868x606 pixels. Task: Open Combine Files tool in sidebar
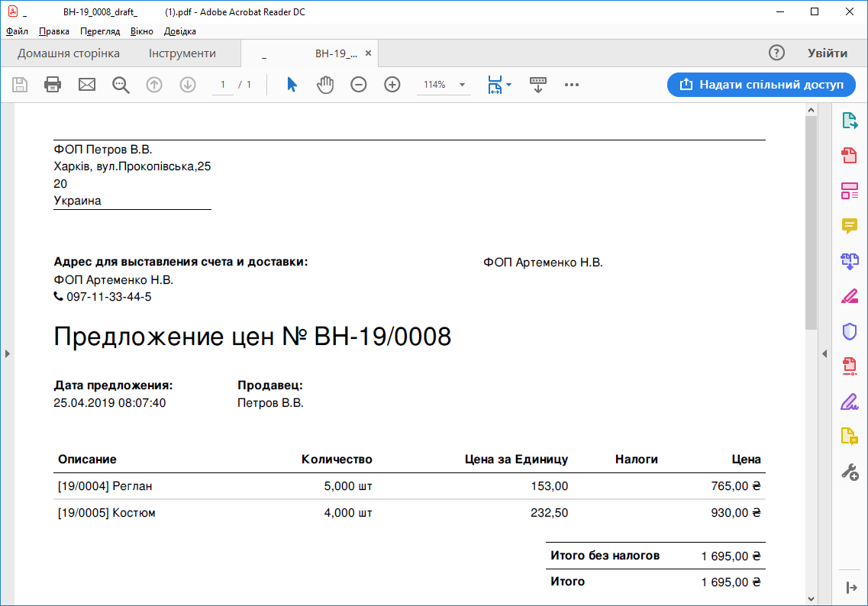point(850,261)
